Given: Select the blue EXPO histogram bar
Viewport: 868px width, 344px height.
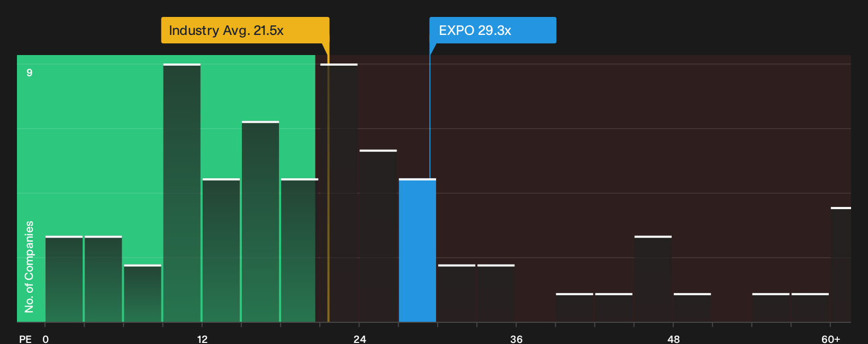Looking at the screenshot, I should (x=418, y=250).
